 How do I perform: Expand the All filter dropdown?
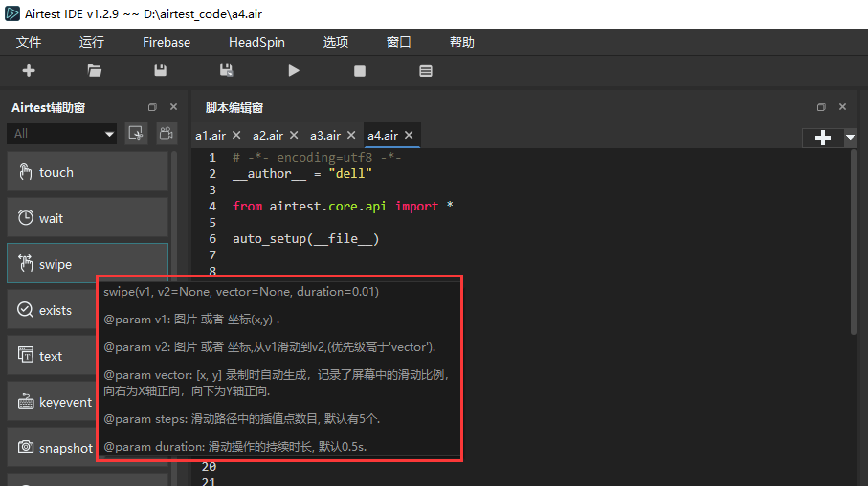point(61,133)
